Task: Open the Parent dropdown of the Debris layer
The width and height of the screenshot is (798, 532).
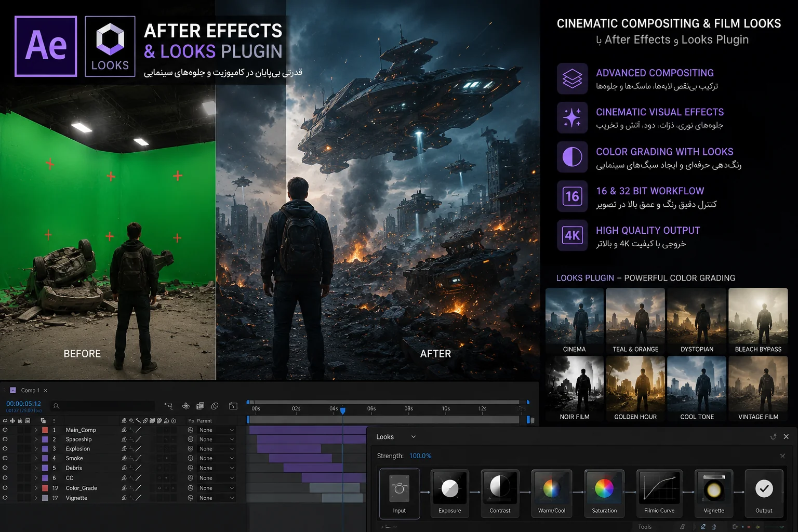Action: [x=216, y=468]
